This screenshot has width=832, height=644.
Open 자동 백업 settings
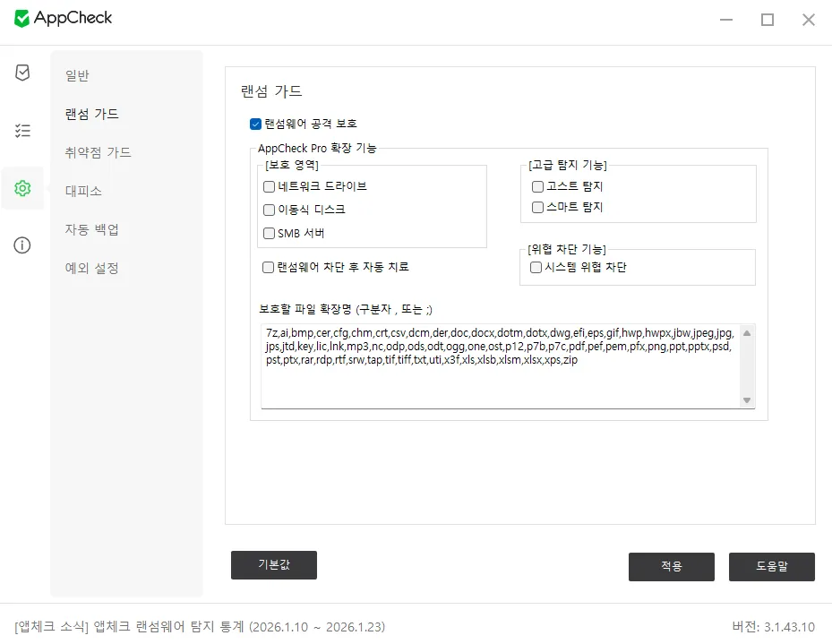point(91,229)
